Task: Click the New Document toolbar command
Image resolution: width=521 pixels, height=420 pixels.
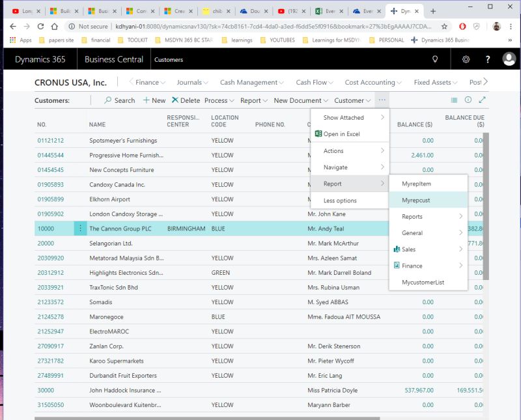Action: pyautogui.click(x=298, y=100)
